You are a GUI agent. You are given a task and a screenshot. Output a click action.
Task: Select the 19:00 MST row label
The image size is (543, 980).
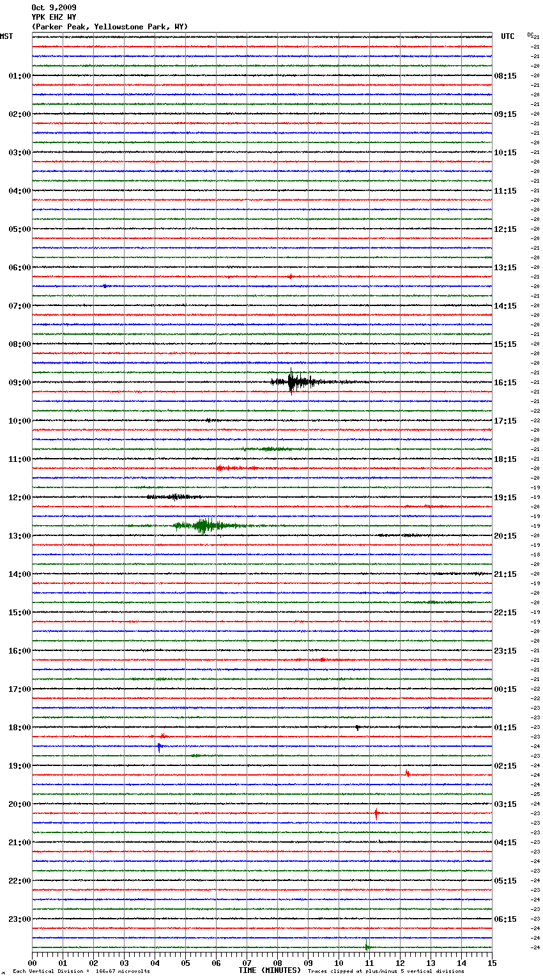(20, 766)
